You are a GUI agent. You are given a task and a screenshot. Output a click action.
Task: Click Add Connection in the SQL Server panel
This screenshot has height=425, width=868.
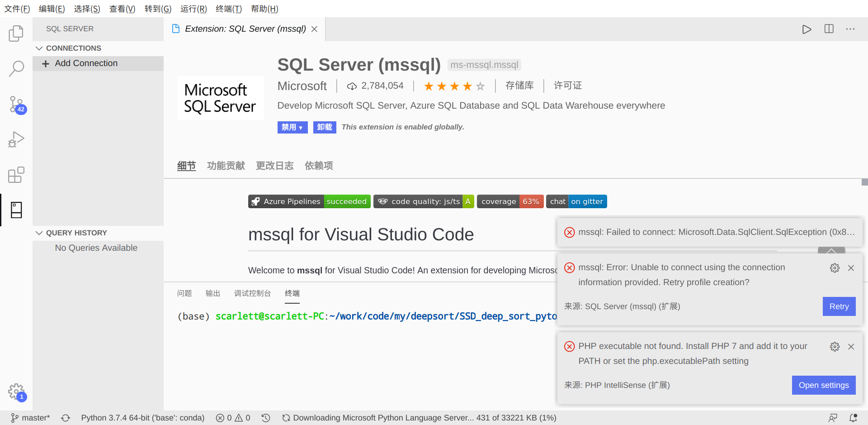coord(86,63)
